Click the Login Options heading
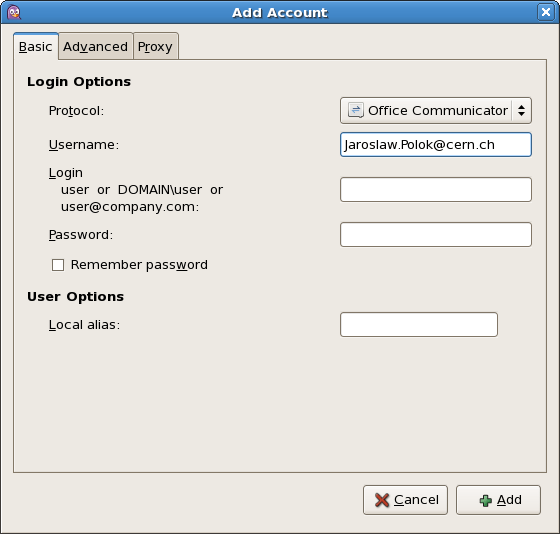Viewport: 560px width, 534px height. pos(79,82)
